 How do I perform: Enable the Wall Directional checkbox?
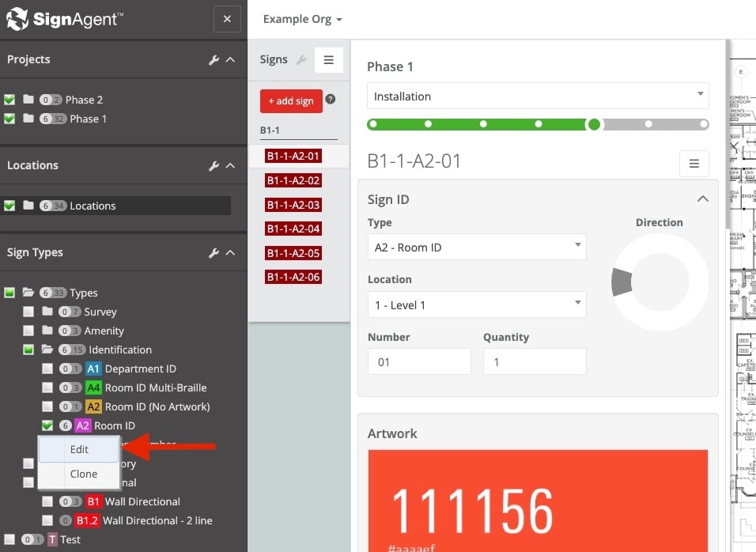pyautogui.click(x=47, y=501)
